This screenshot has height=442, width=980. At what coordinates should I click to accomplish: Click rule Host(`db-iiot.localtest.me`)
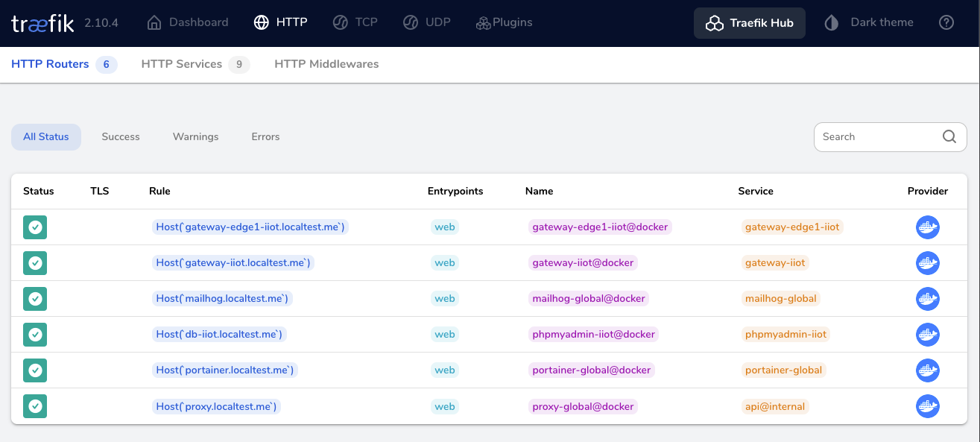point(220,334)
